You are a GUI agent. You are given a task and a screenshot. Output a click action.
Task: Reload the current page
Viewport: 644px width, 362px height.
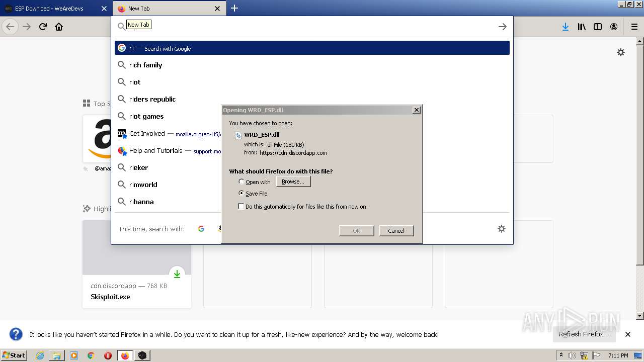[x=43, y=27]
